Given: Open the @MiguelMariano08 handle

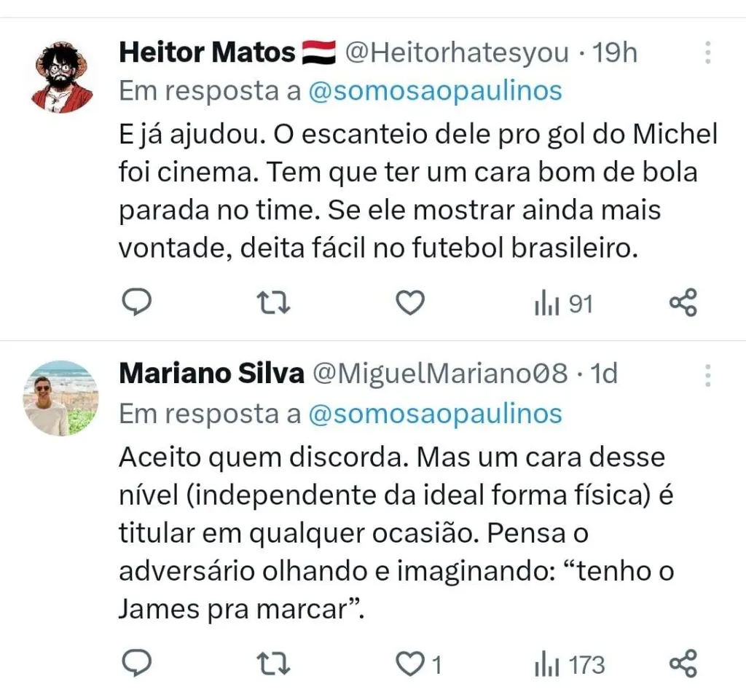Looking at the screenshot, I should click(439, 374).
